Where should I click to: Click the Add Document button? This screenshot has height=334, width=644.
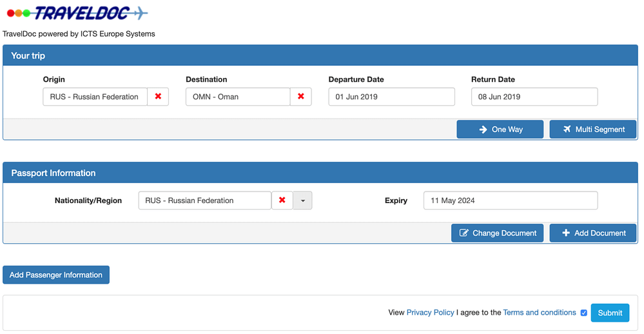pos(592,233)
